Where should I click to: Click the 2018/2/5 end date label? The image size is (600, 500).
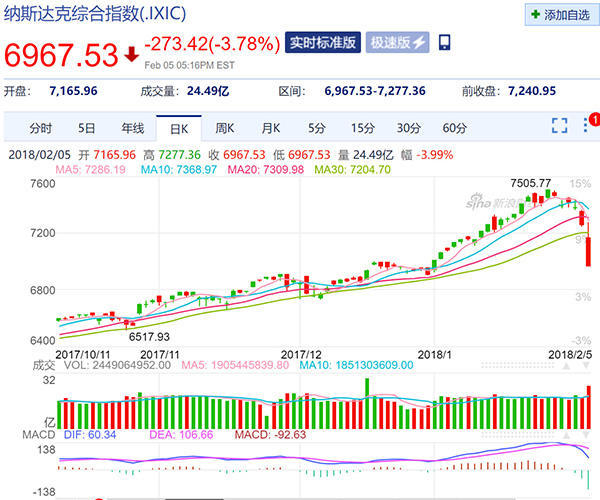click(570, 355)
